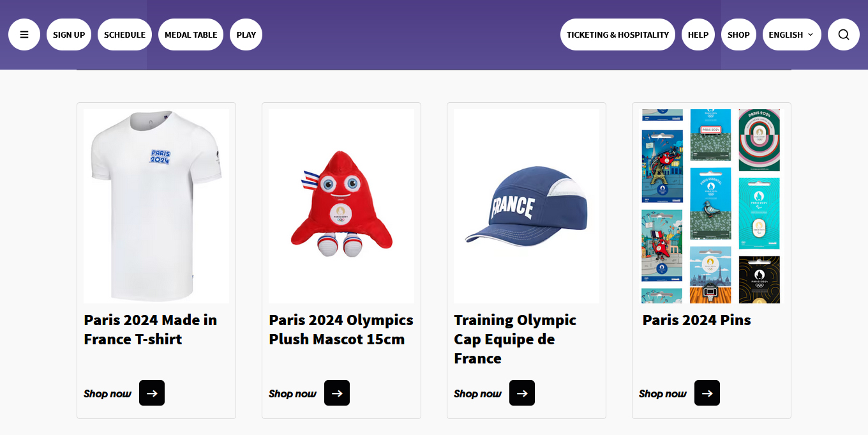Viewport: 868px width, 435px height.
Task: Click the search magnifier icon
Action: click(x=844, y=34)
